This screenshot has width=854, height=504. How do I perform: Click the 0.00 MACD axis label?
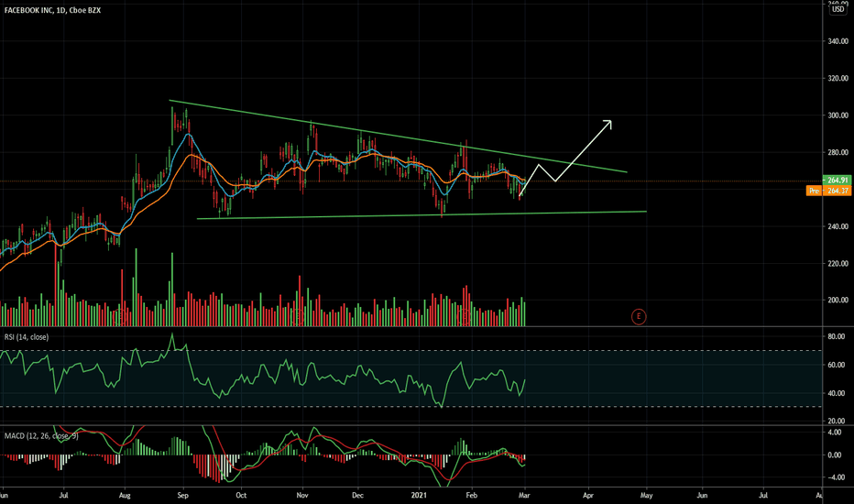(x=836, y=455)
